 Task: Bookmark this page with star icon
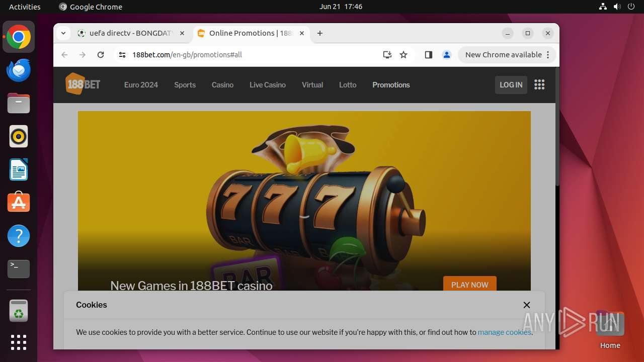pyautogui.click(x=404, y=55)
